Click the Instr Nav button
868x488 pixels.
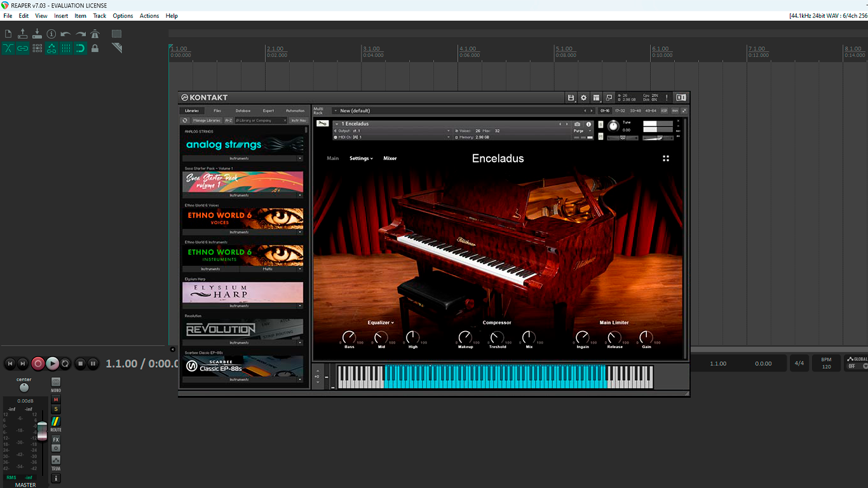pos(299,120)
